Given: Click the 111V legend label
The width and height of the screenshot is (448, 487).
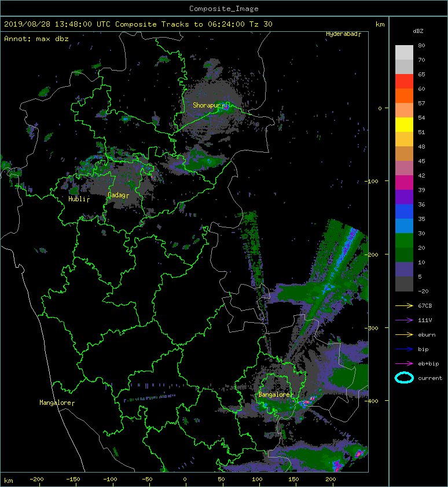Looking at the screenshot, I should point(425,320).
